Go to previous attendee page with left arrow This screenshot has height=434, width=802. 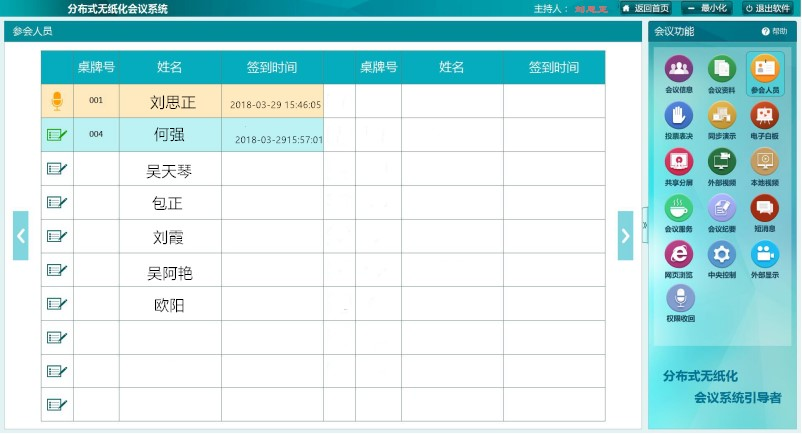point(21,236)
